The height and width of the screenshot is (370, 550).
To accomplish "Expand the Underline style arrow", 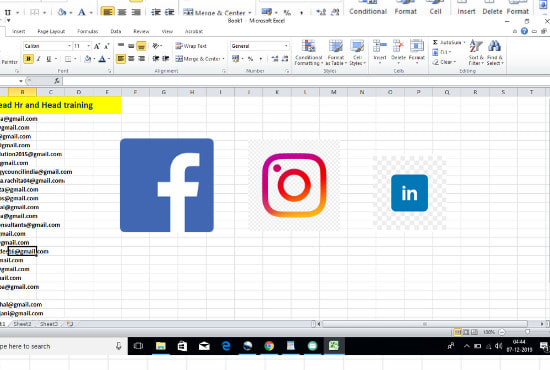I will (x=56, y=59).
